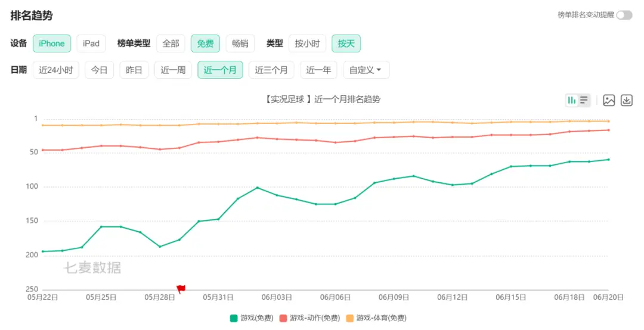Image resolution: width=644 pixels, height=330 pixels.
Task: Select 近一年 date range
Action: point(318,70)
